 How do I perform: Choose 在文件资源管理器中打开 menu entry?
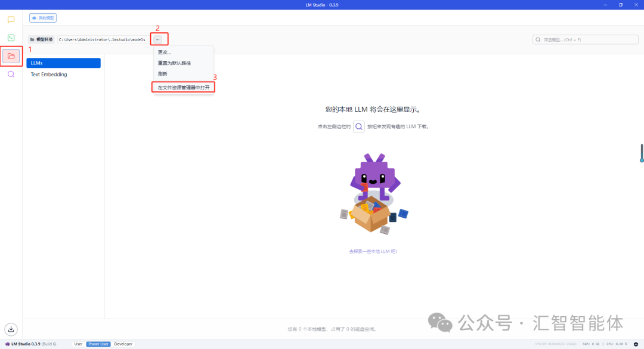pyautogui.click(x=184, y=88)
